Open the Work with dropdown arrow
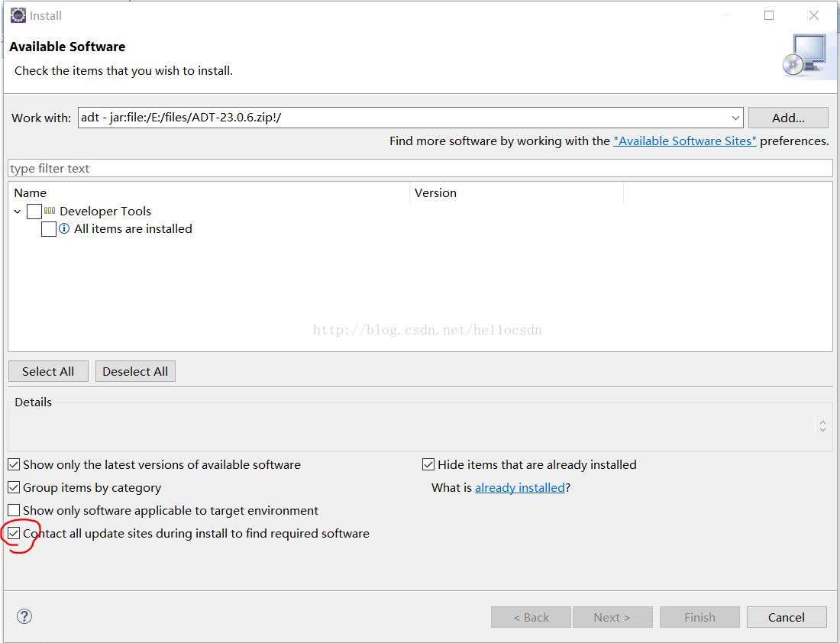840x643 pixels. click(735, 118)
